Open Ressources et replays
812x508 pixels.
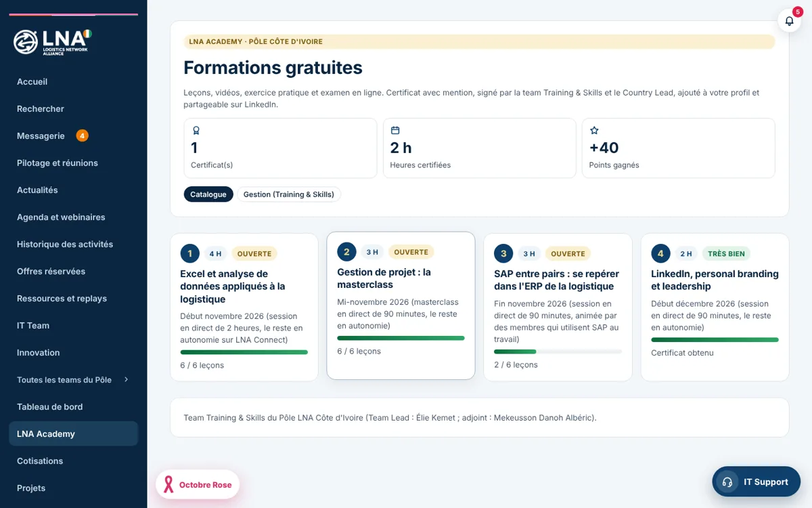click(73, 298)
